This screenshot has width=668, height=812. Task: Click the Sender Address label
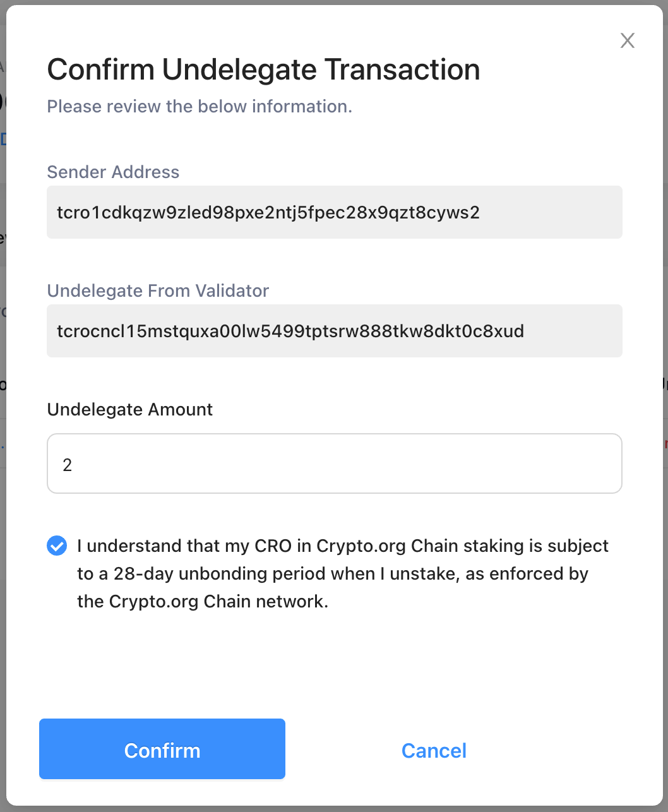113,172
